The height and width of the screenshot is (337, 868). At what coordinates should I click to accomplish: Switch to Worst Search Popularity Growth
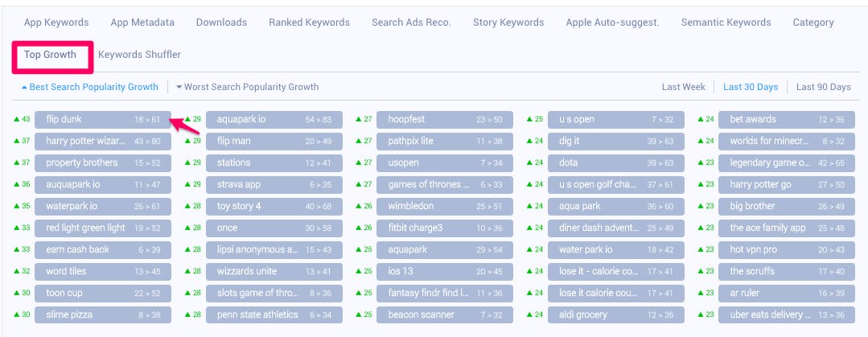point(247,87)
